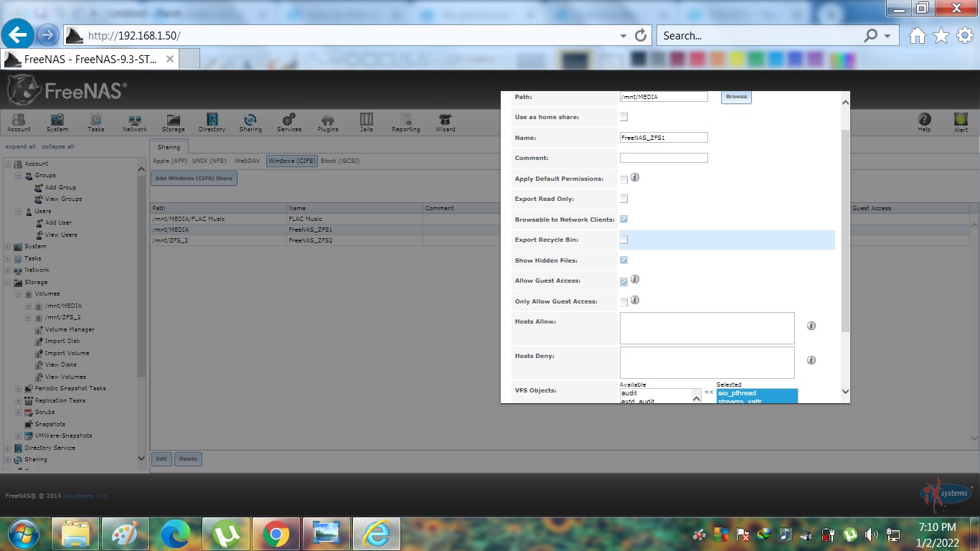The image size is (980, 551).
Task: Open the System toolbar icon
Action: coord(57,123)
